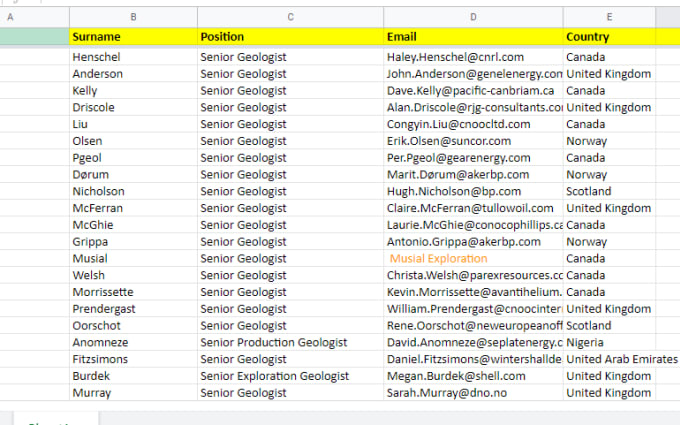Select the Nigeria country cell
The image size is (680, 425).
tap(609, 342)
